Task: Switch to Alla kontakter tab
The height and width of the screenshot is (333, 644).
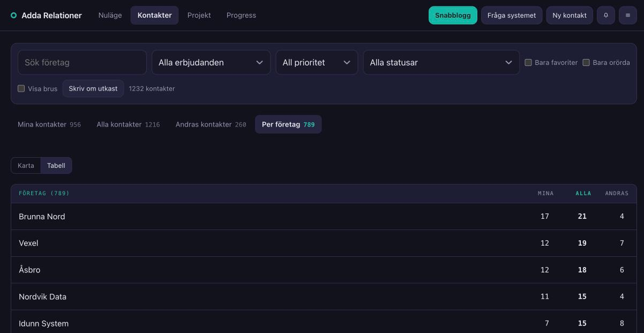Action: 128,124
